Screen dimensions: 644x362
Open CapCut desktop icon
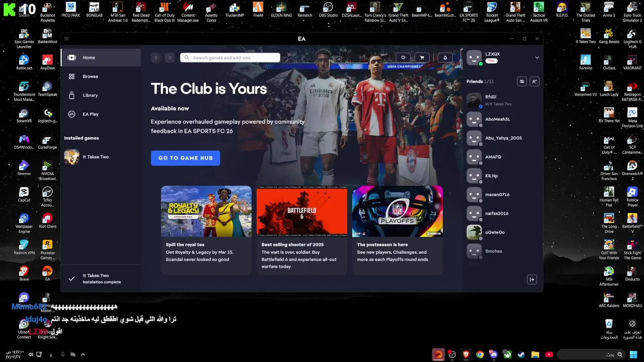pyautogui.click(x=24, y=195)
